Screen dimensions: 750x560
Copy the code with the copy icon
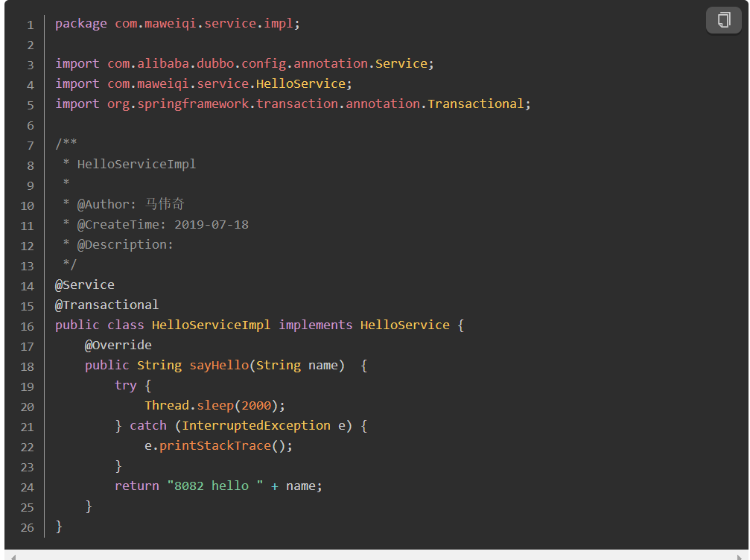point(724,20)
